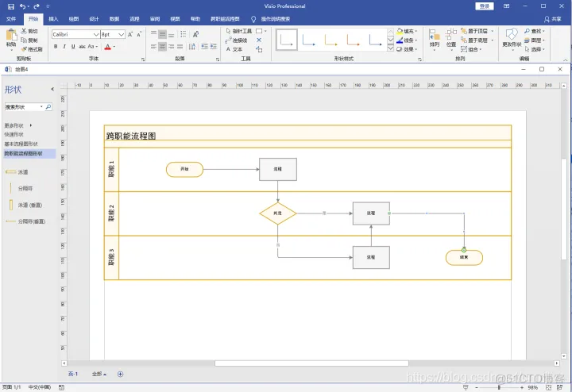The image size is (572, 392).
Task: Select the 页-1 page tab
Action: click(73, 375)
